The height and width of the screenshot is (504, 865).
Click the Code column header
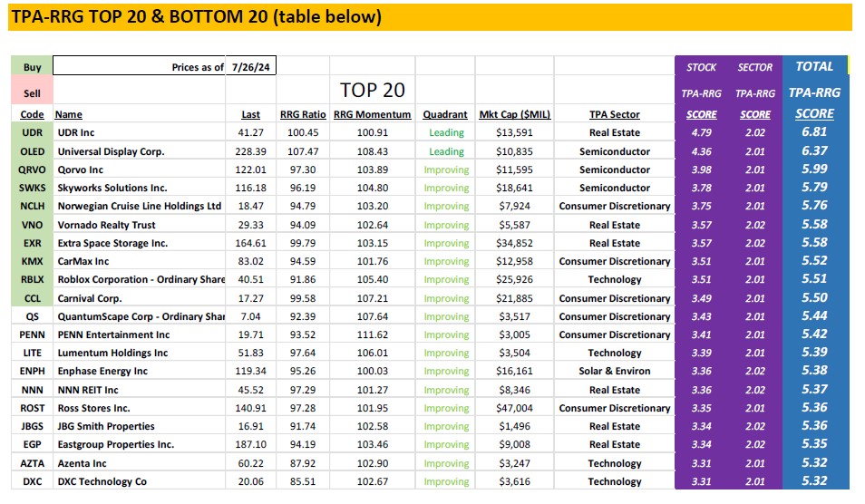click(32, 114)
